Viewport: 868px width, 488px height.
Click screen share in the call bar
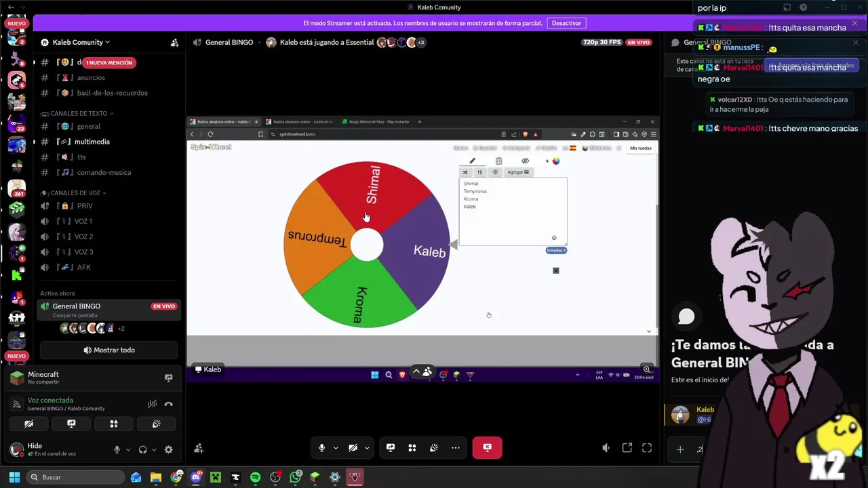391,447
